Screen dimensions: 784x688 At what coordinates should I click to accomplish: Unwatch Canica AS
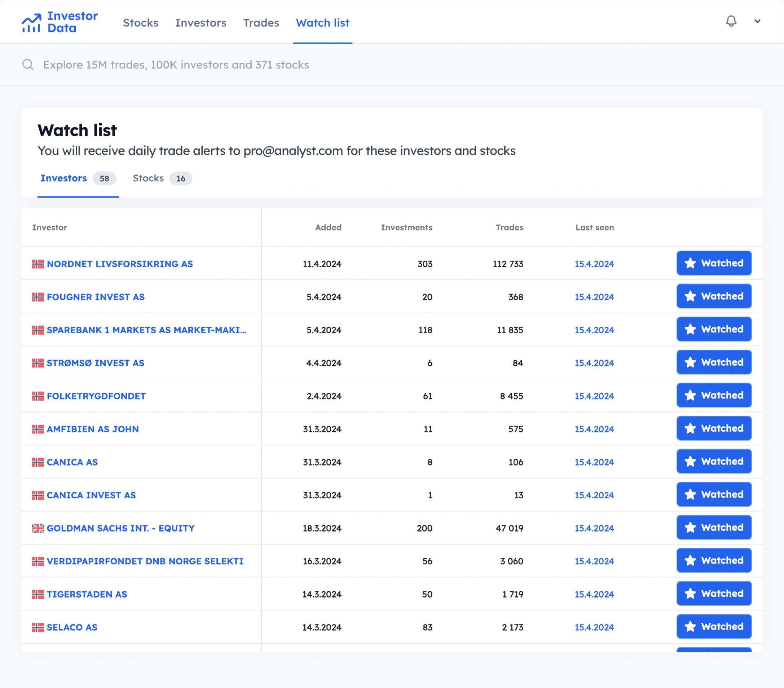[713, 461]
